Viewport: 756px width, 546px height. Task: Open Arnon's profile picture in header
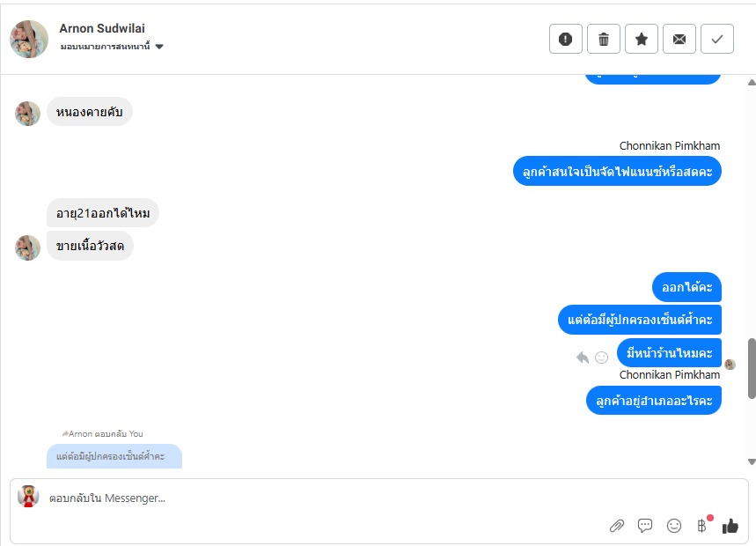(x=29, y=39)
